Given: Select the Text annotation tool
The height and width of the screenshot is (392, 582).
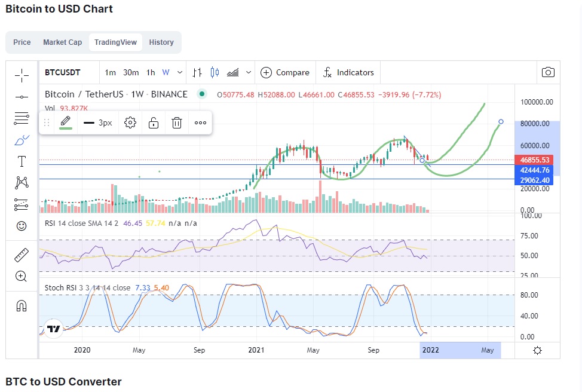Looking at the screenshot, I should pyautogui.click(x=22, y=161).
